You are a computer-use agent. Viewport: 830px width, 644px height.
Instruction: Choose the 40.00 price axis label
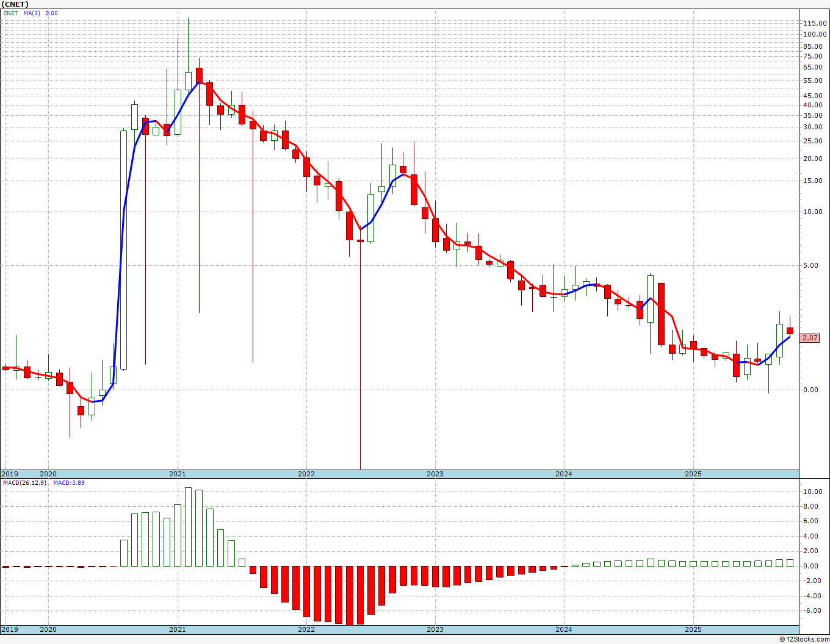812,105
